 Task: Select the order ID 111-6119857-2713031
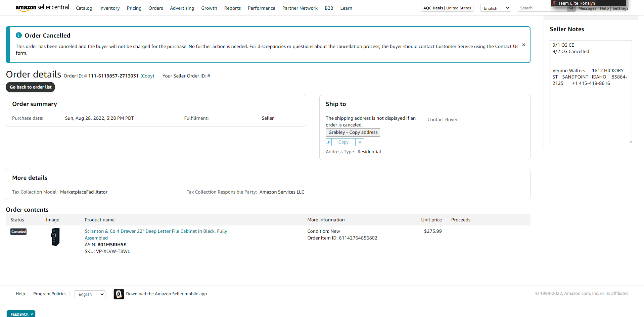pyautogui.click(x=113, y=76)
